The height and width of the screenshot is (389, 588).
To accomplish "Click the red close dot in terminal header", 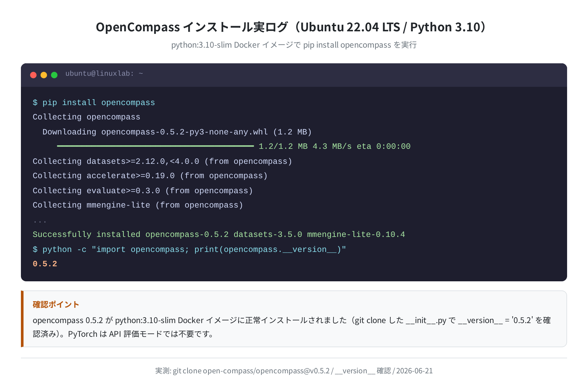I will coord(33,75).
